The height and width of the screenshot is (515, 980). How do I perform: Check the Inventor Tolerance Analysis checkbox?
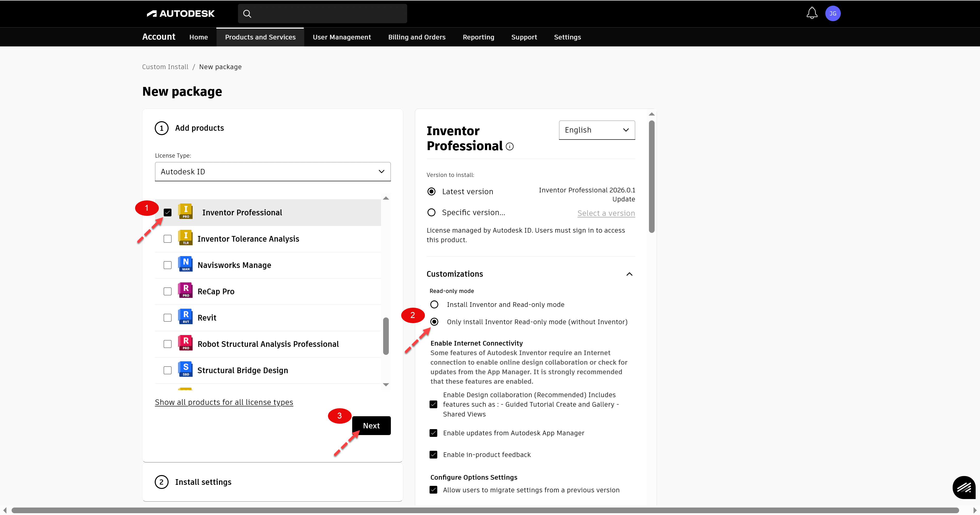[x=168, y=239]
